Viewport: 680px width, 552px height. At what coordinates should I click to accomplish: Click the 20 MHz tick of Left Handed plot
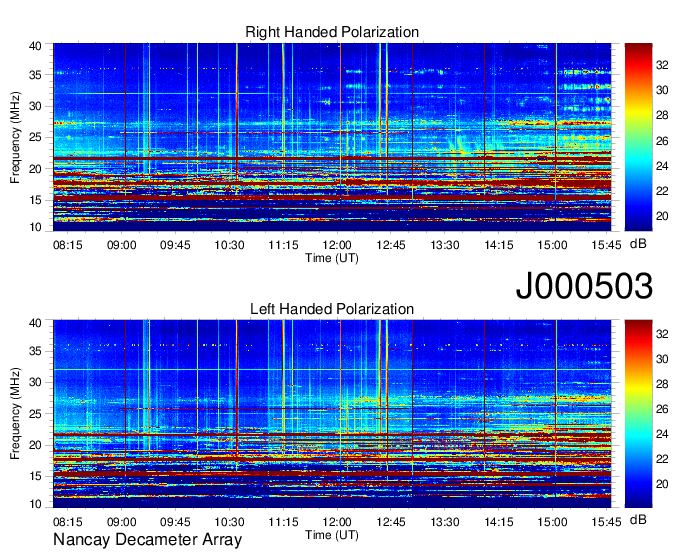[x=35, y=445]
